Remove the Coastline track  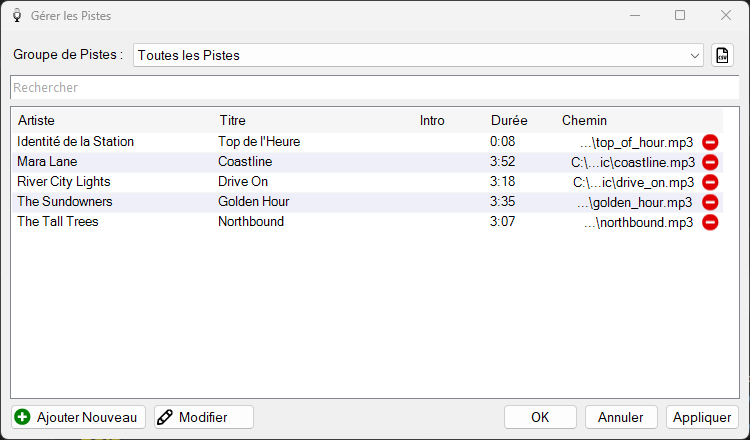click(x=710, y=162)
